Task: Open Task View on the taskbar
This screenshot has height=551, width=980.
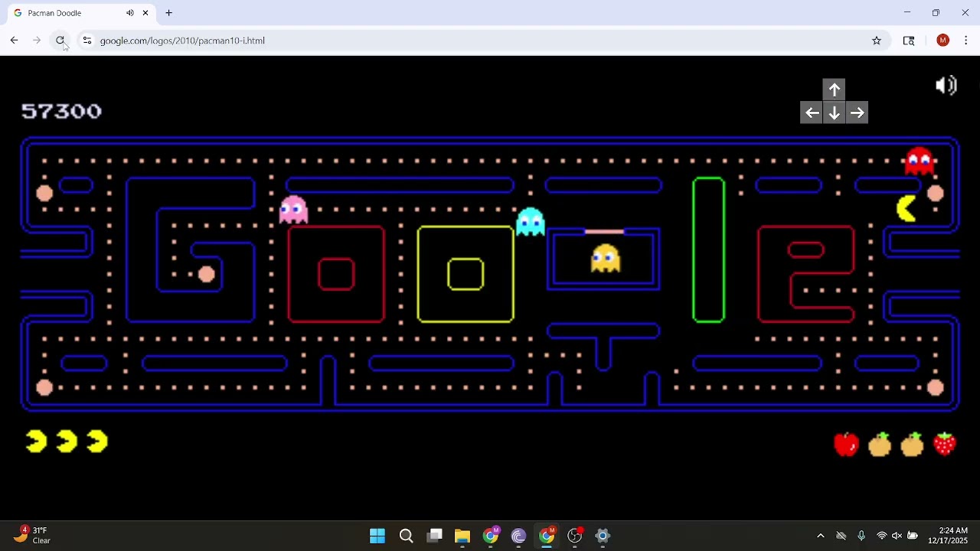Action: (435, 536)
